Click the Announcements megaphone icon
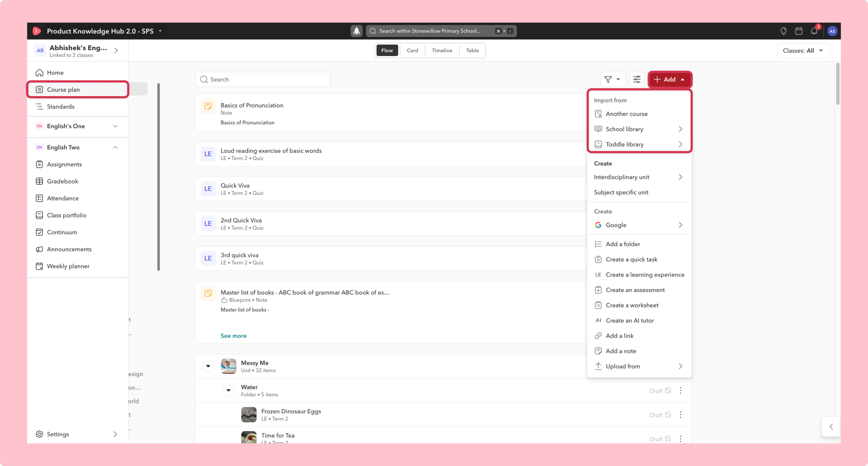The width and height of the screenshot is (868, 466). (39, 249)
